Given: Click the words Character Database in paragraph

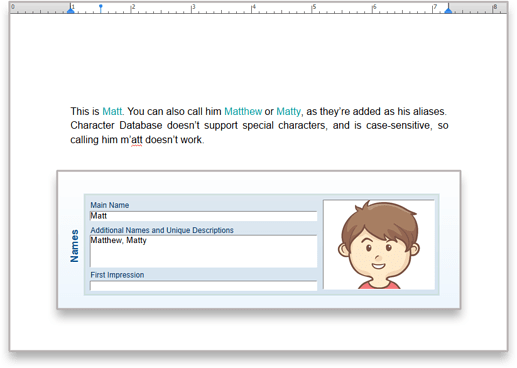Looking at the screenshot, I should [116, 125].
